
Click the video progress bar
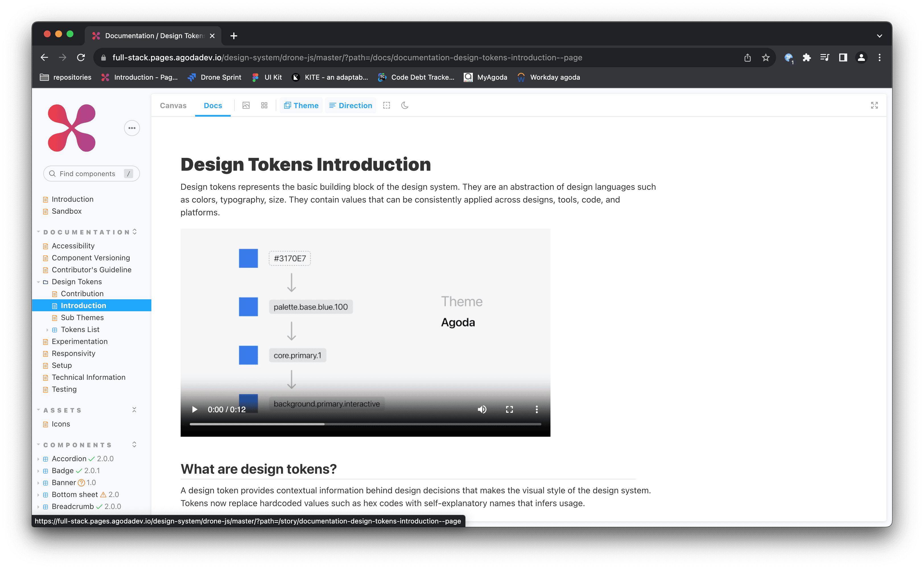(x=365, y=424)
